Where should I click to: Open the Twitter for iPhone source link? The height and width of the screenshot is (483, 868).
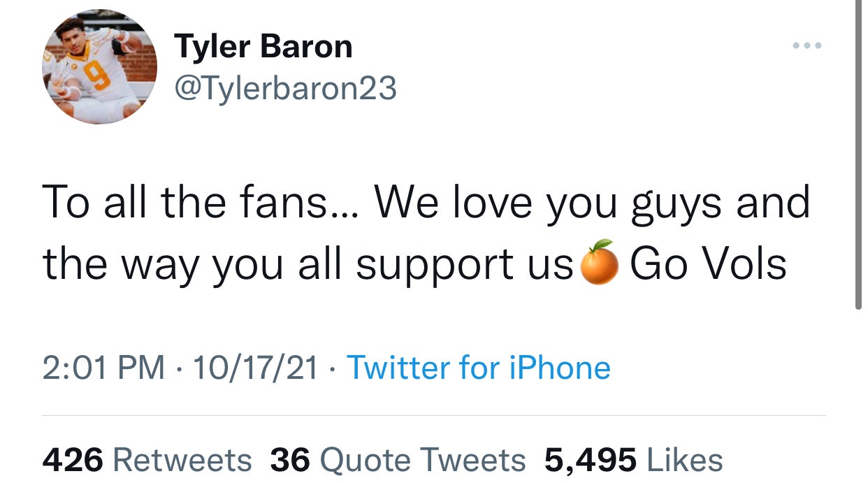click(478, 367)
